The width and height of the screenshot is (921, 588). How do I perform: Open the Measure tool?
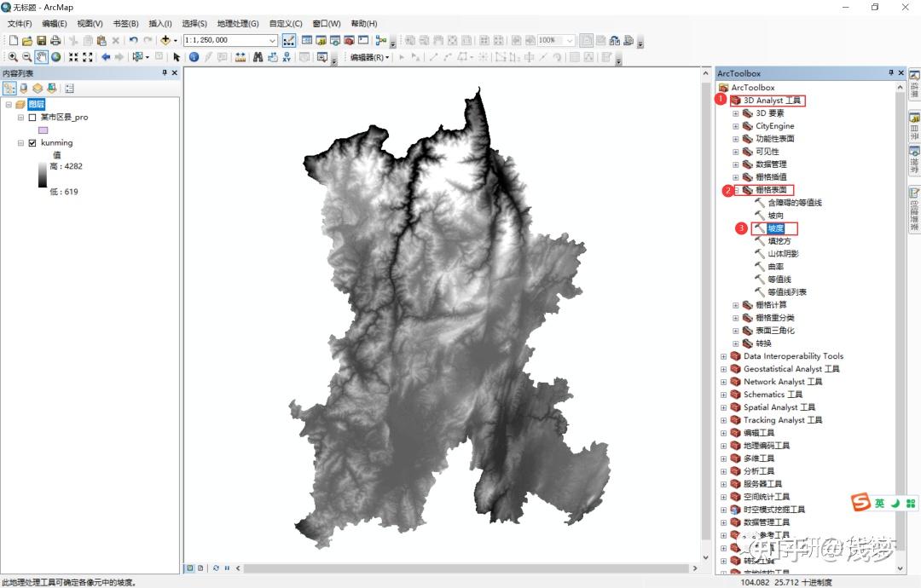tap(240, 57)
